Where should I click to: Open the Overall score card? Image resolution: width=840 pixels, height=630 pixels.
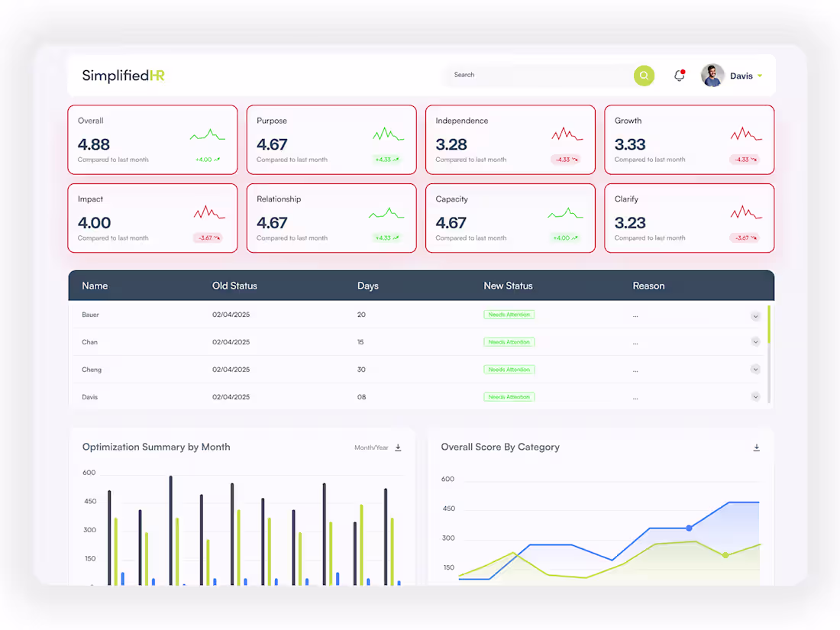coord(153,140)
